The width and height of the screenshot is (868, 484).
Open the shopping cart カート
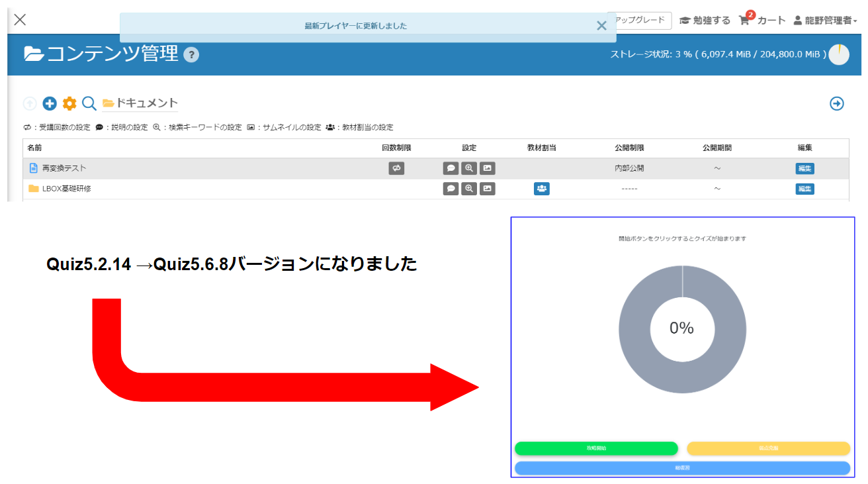click(x=761, y=21)
